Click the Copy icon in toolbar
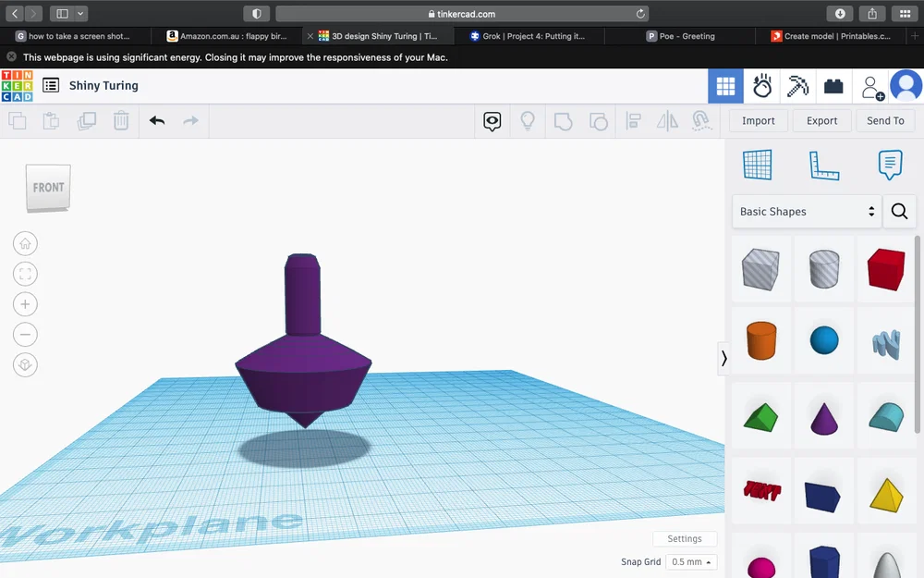 (x=17, y=121)
